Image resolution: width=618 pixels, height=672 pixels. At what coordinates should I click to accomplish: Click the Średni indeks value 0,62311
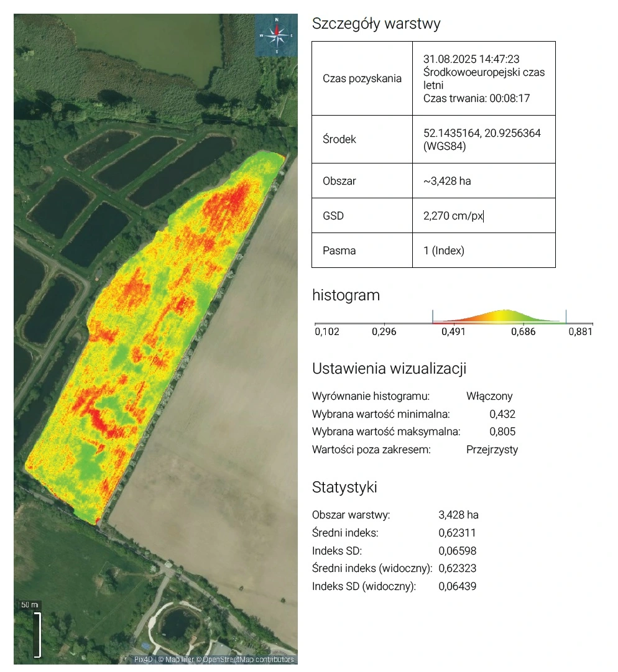coord(457,533)
